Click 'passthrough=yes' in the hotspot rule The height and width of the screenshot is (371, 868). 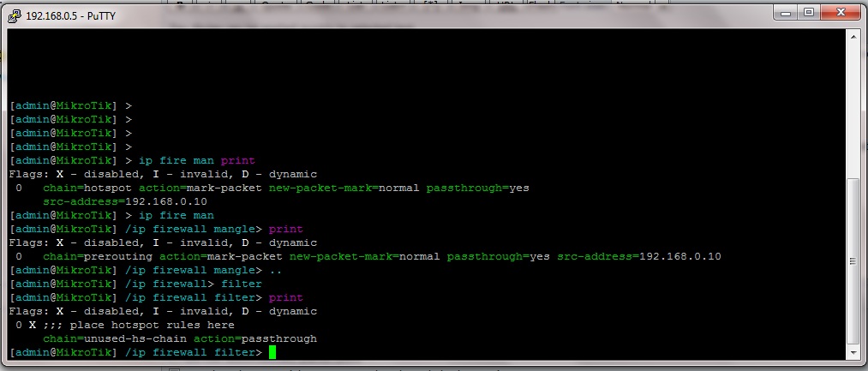(478, 188)
